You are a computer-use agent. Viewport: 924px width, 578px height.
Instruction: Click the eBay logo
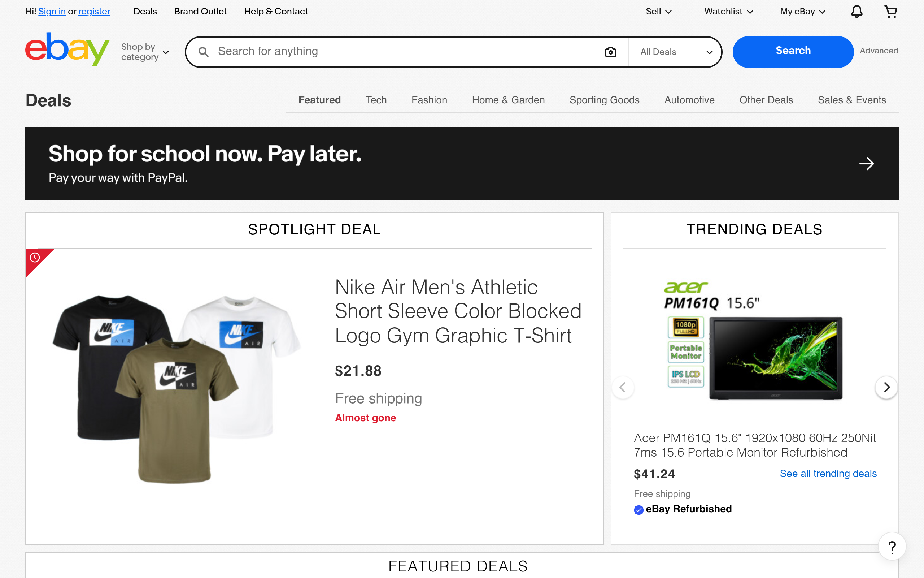pos(67,49)
